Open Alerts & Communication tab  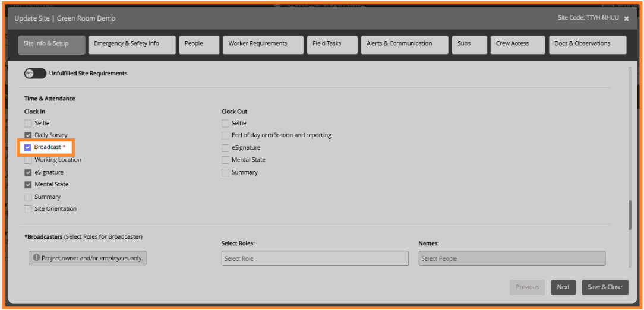[405, 45]
